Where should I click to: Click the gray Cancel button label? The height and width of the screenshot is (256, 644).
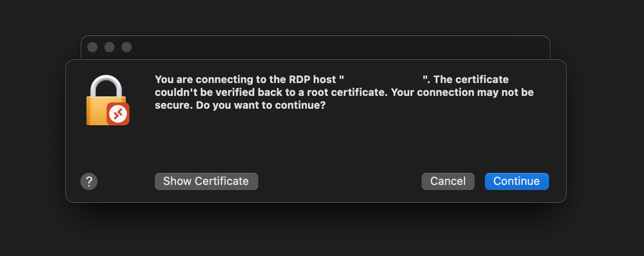[448, 181]
